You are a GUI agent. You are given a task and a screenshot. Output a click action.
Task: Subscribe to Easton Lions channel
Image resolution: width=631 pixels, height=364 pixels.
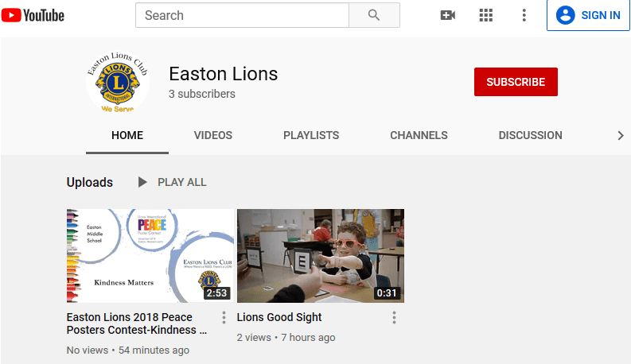coord(516,82)
